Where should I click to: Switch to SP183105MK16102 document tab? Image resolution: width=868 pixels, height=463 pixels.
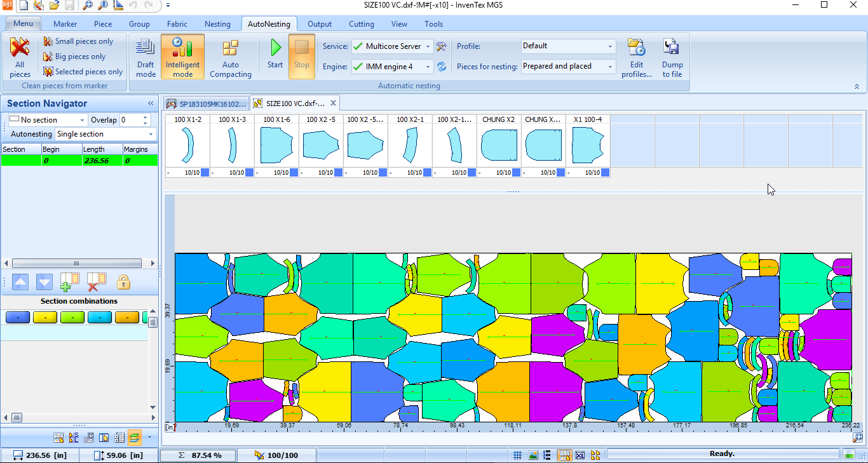coord(206,104)
